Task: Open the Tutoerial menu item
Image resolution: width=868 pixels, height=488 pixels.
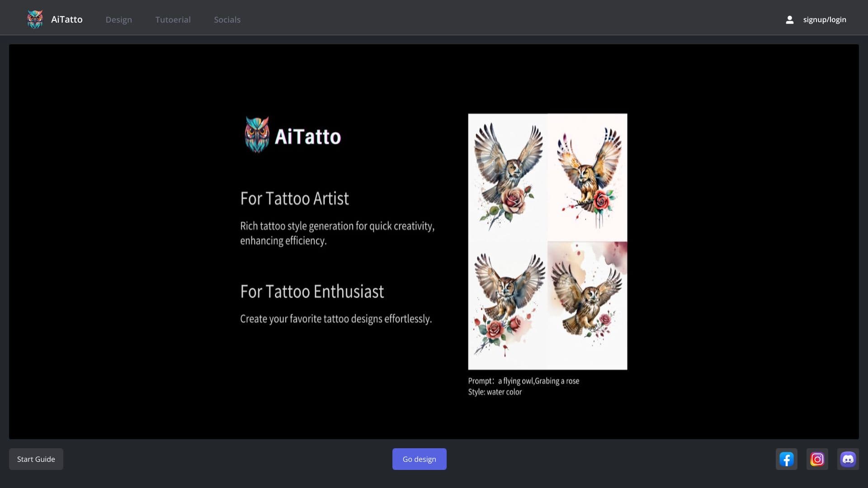Action: [173, 19]
